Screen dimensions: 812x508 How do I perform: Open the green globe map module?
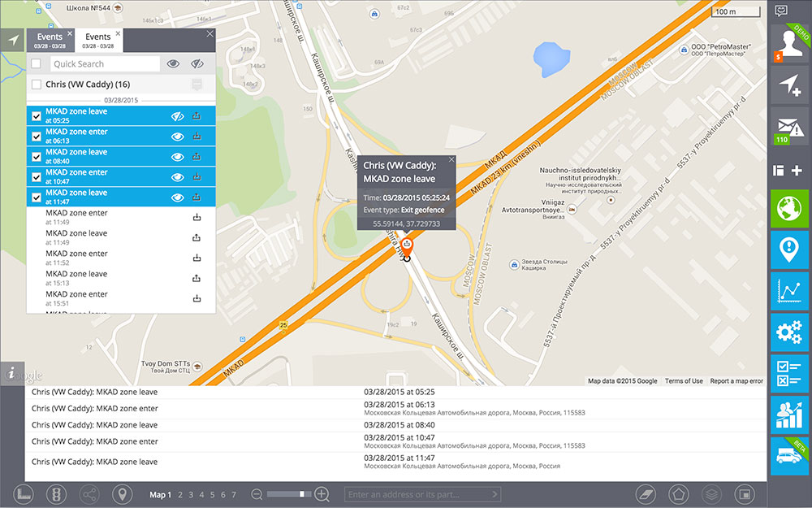coord(789,208)
